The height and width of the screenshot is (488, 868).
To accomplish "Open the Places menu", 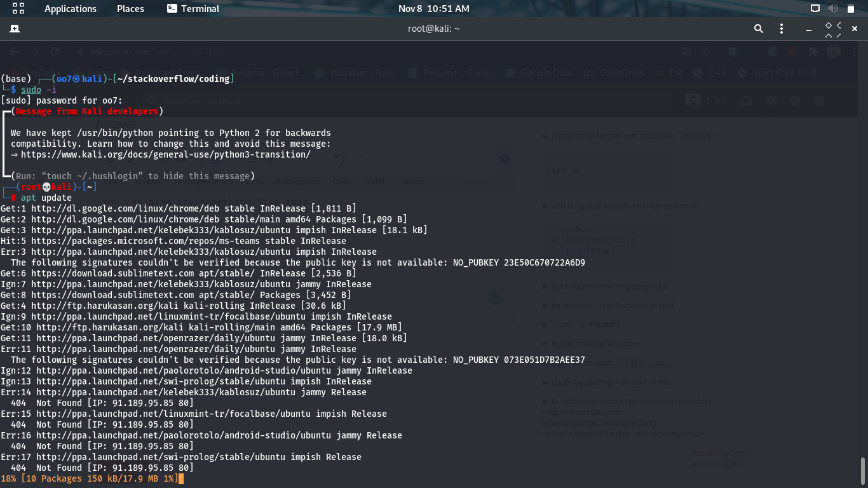I will [x=130, y=8].
